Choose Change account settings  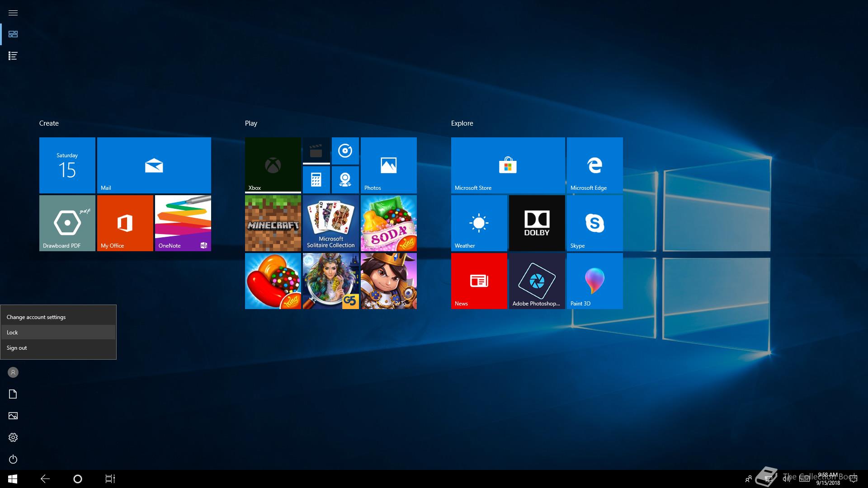click(x=58, y=317)
